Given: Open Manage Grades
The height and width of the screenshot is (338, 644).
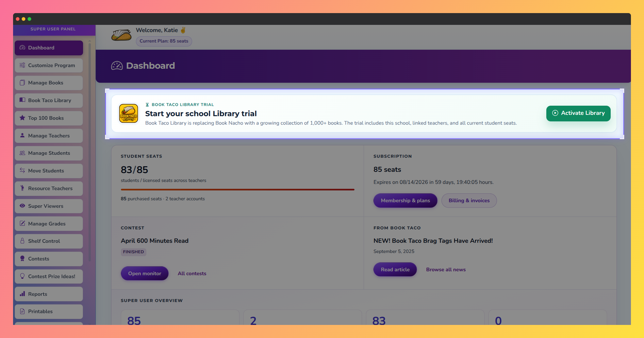Looking at the screenshot, I should point(49,223).
